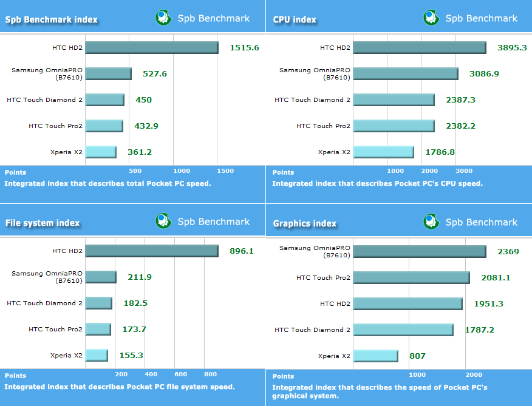532x406 pixels.
Task: Click the HTC HD2 bar in Spb Benchmark index chart
Action: (x=152, y=47)
